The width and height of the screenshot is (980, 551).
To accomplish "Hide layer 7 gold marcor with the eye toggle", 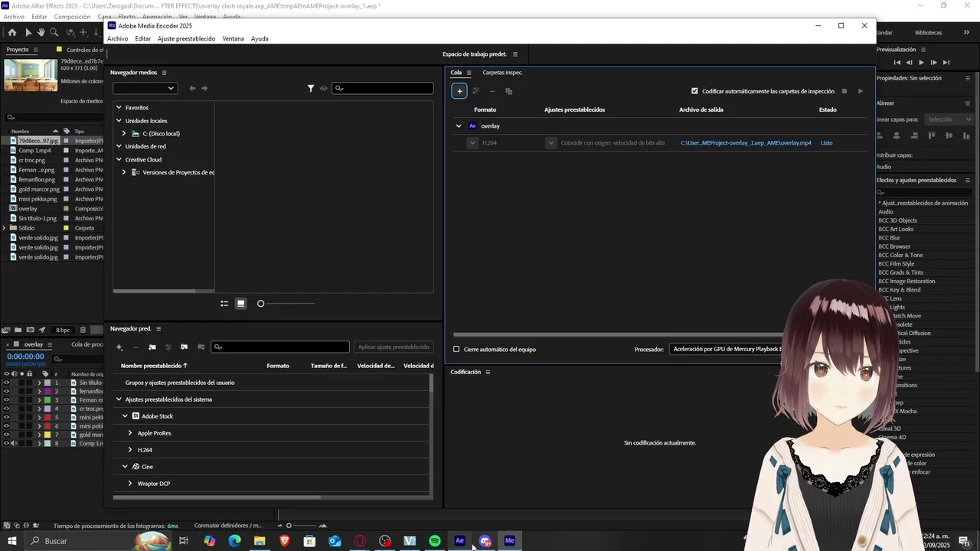I will [6, 435].
